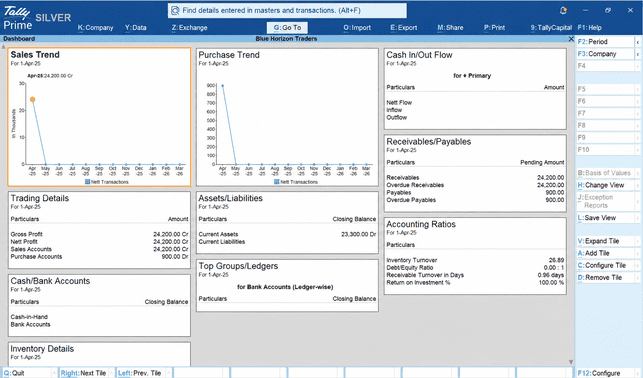Click V: Expand Tile button

pos(605,241)
